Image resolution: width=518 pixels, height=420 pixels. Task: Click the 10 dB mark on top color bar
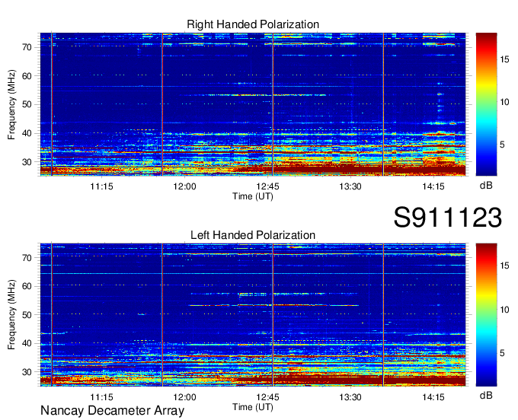(504, 102)
